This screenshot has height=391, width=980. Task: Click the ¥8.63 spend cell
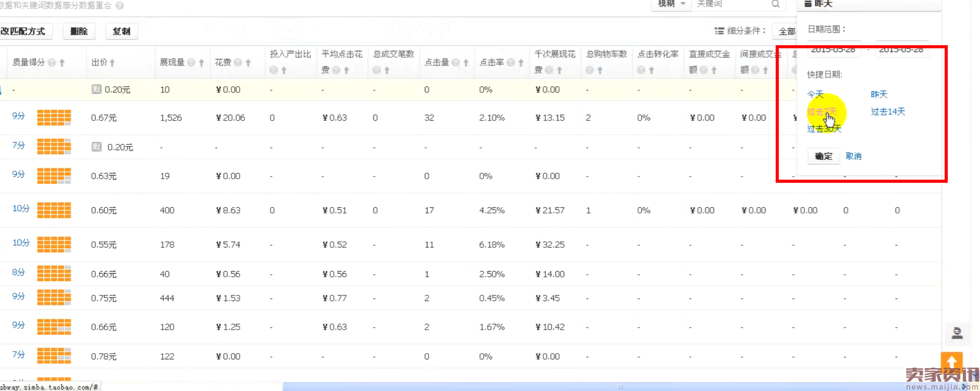click(228, 210)
